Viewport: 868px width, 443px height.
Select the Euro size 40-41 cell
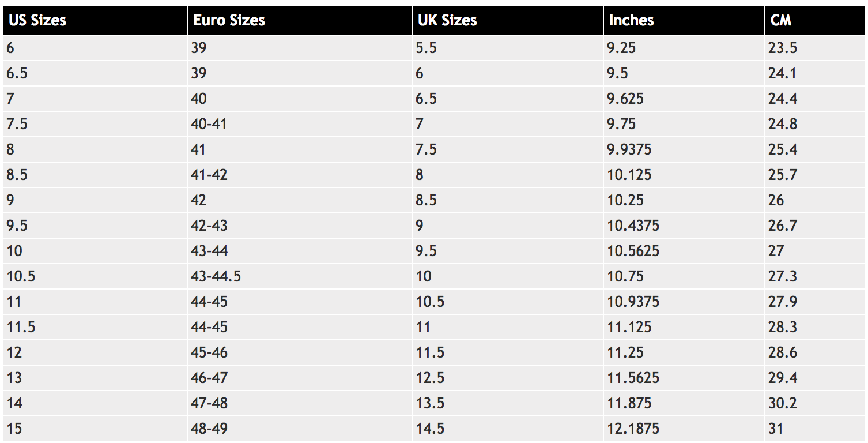click(209, 124)
